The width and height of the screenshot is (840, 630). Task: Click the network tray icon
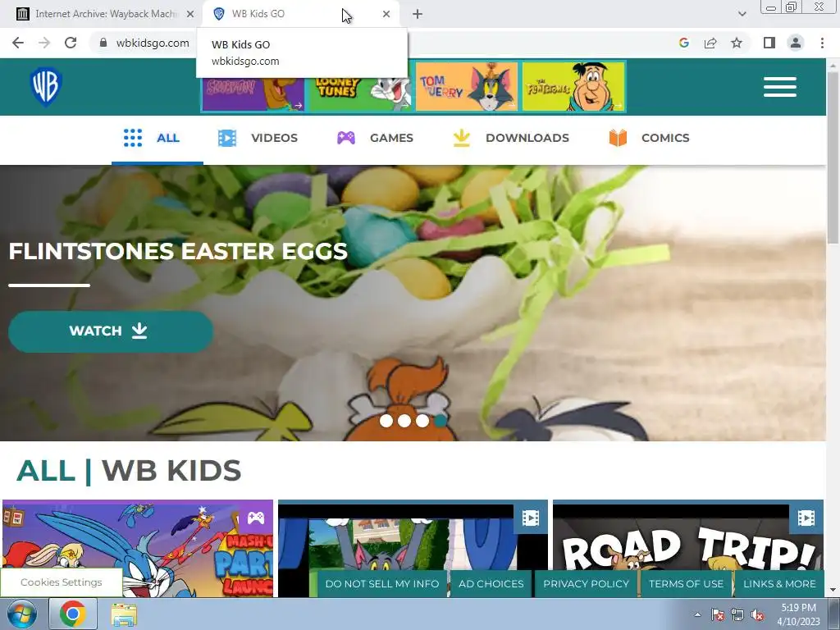pyautogui.click(x=737, y=614)
